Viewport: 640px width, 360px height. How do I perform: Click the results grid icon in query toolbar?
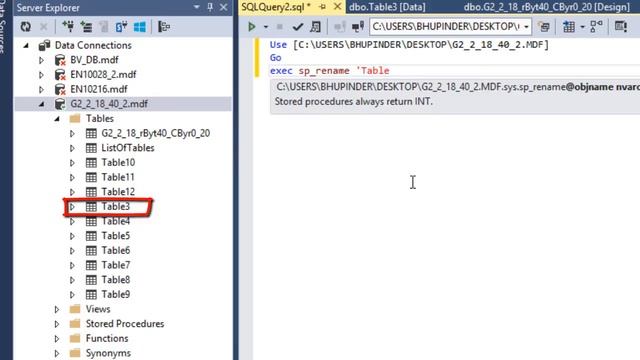[569, 27]
